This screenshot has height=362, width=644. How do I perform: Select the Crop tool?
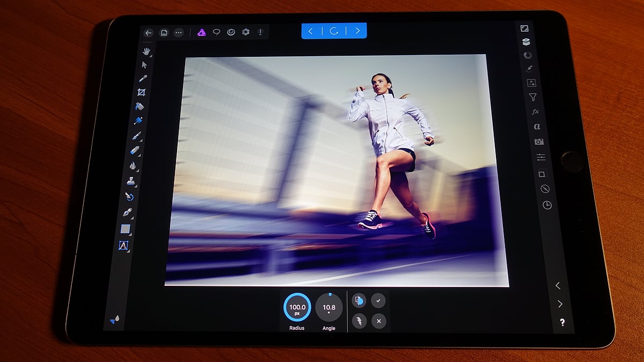point(142,92)
